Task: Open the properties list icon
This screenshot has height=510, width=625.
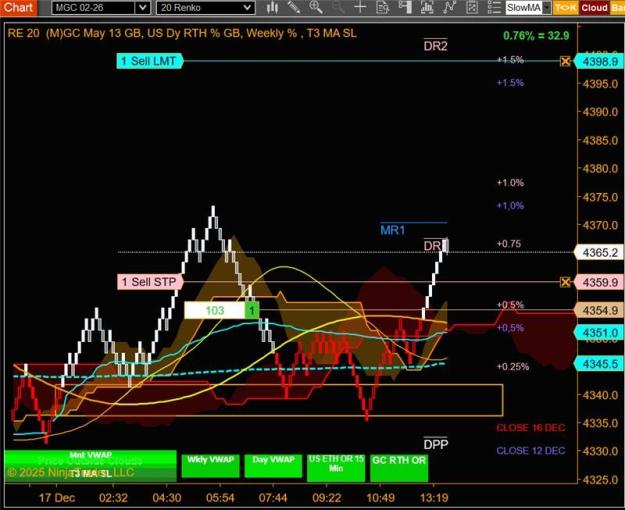Action: (x=494, y=7)
